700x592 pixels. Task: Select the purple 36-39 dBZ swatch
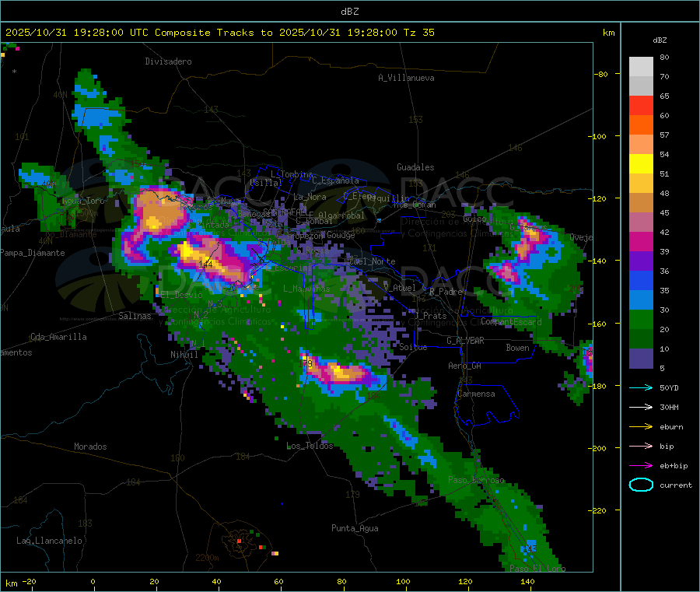click(641, 261)
